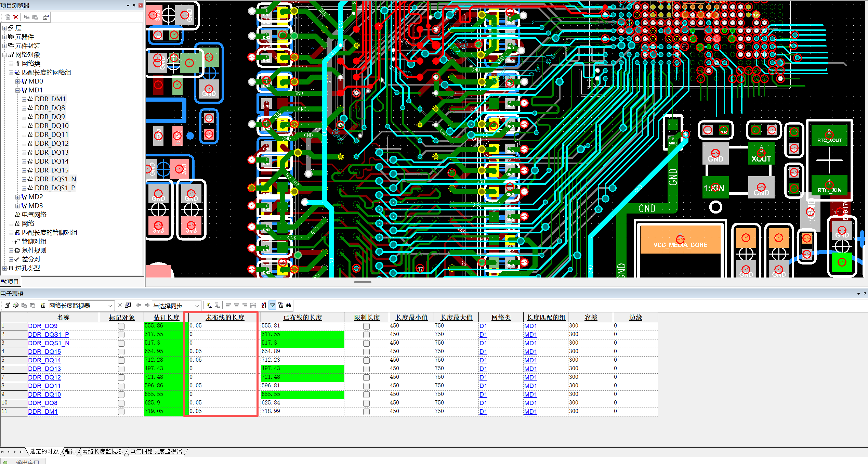Pin the 项目浏览器 panel

tap(134, 5)
